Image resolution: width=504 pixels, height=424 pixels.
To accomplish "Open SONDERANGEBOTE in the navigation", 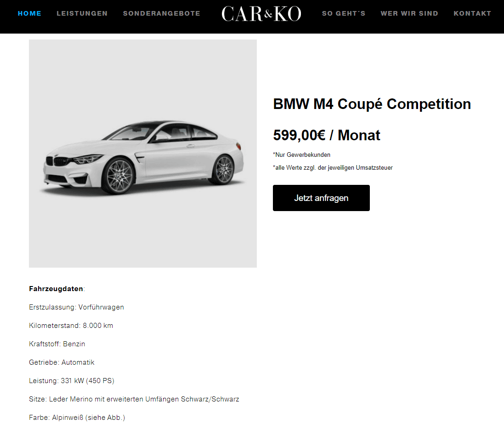I will coord(162,13).
